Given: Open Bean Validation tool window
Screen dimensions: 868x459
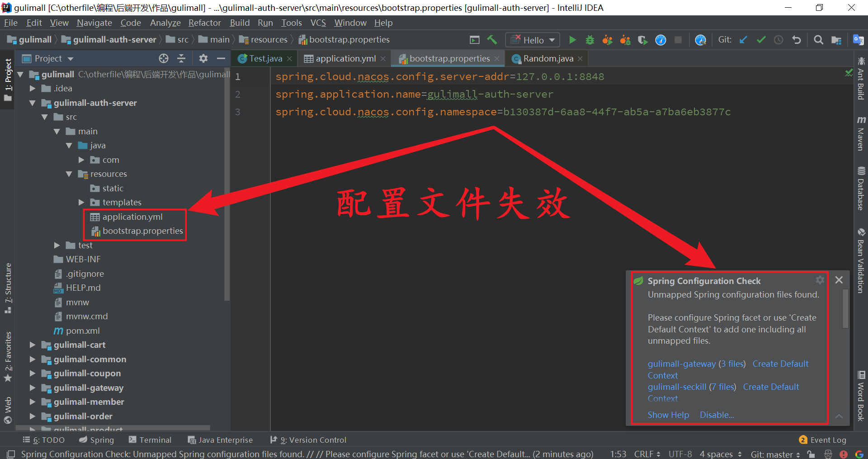Looking at the screenshot, I should [x=861, y=260].
